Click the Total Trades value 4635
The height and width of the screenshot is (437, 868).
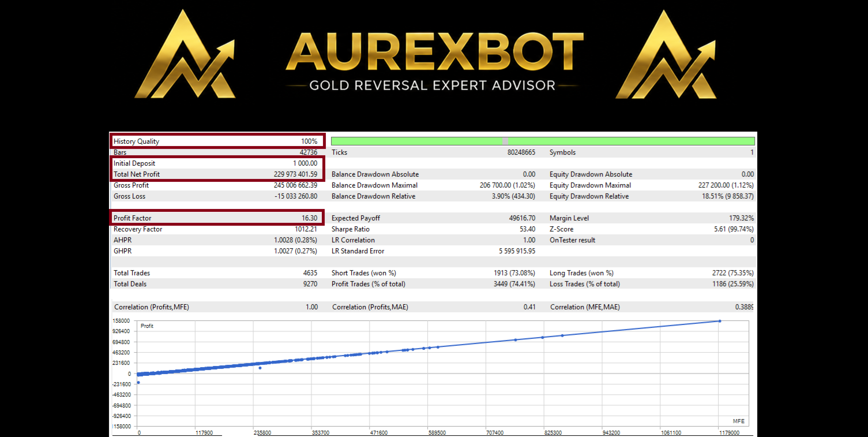click(309, 273)
